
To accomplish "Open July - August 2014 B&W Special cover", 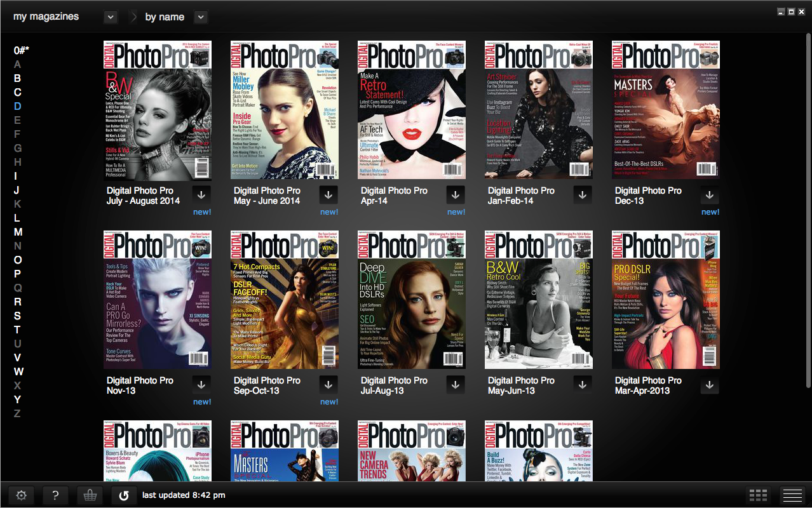I will [158, 110].
